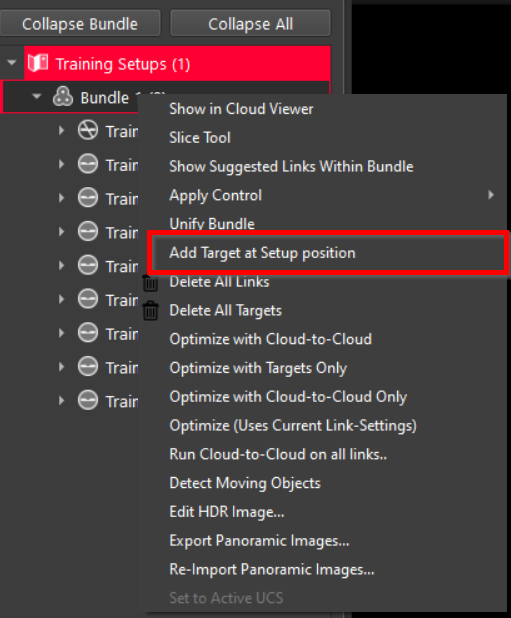Open Export Panoramic Images option
The width and height of the screenshot is (511, 618).
259,541
